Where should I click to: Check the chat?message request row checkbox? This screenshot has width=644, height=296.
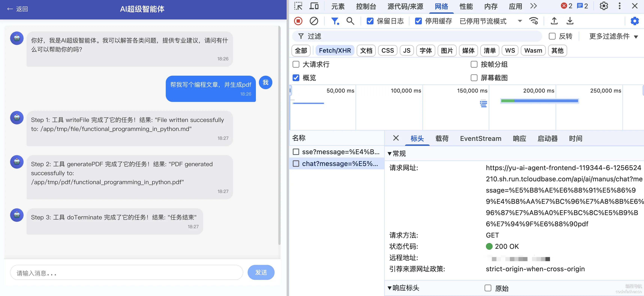coord(296,164)
